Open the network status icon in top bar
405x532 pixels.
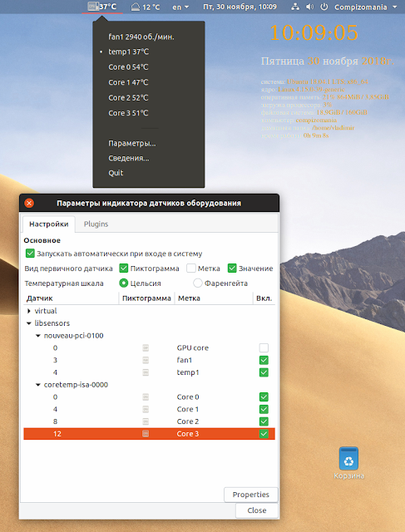[295, 7]
